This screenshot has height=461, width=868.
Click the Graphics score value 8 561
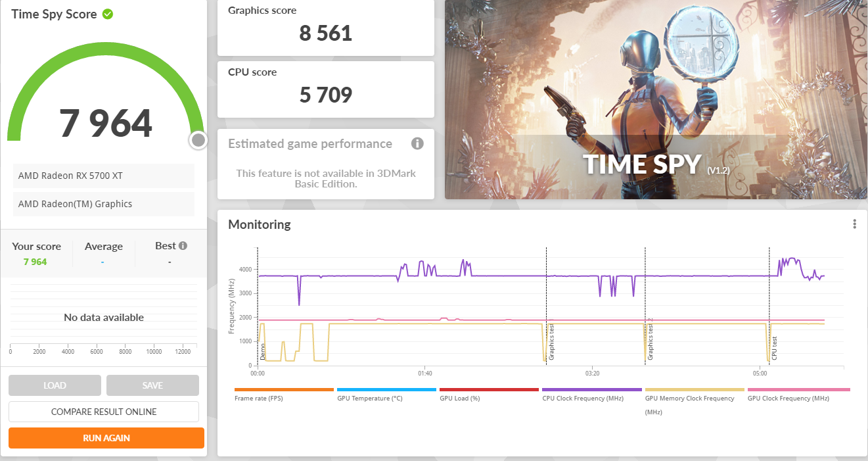pos(326,33)
